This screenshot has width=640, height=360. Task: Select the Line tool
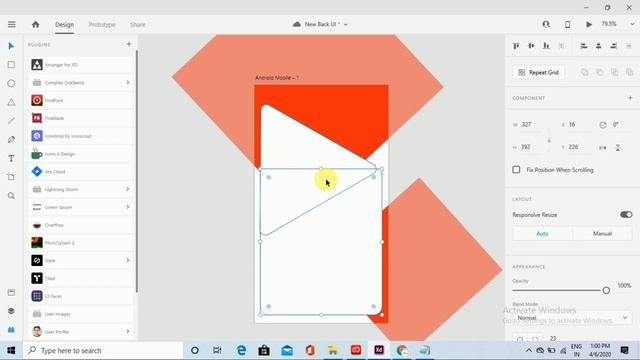(x=11, y=121)
